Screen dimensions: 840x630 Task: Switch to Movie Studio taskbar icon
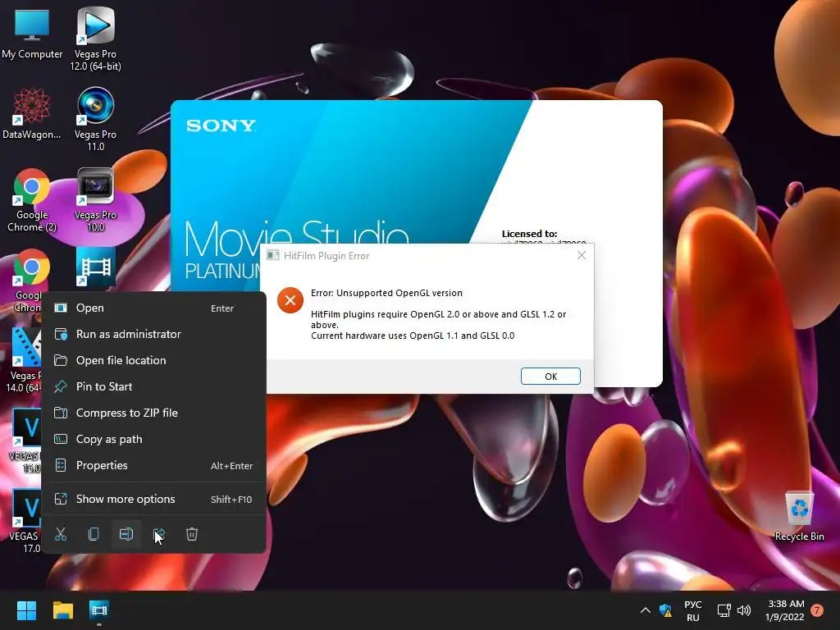click(99, 610)
